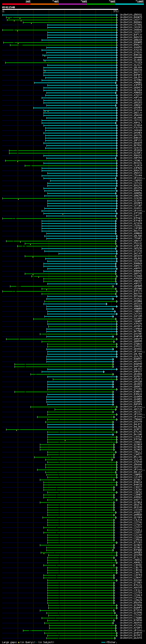Select hit UniRef100_Q6RT42
The image size is (146, 644).
coord(131,274)
